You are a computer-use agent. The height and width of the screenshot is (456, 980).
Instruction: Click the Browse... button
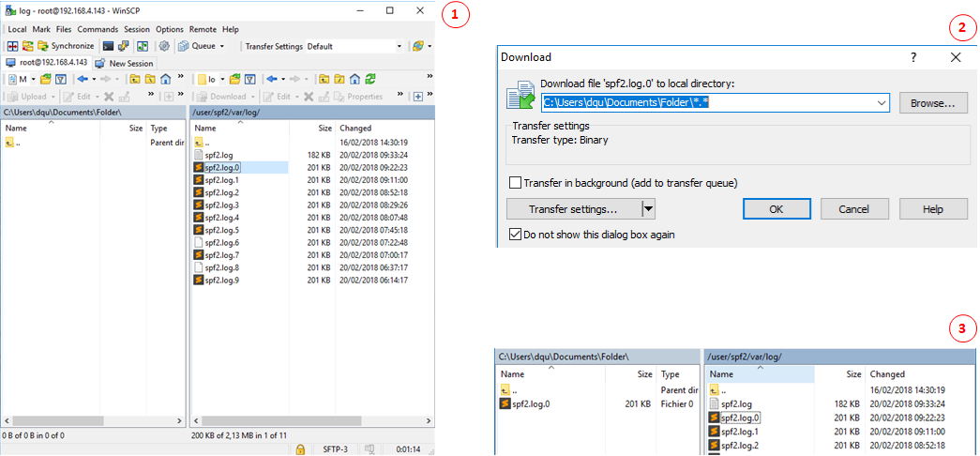[x=932, y=102]
